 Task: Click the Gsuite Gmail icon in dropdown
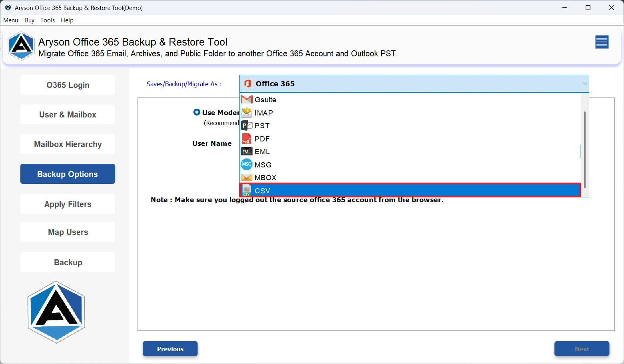click(x=247, y=99)
